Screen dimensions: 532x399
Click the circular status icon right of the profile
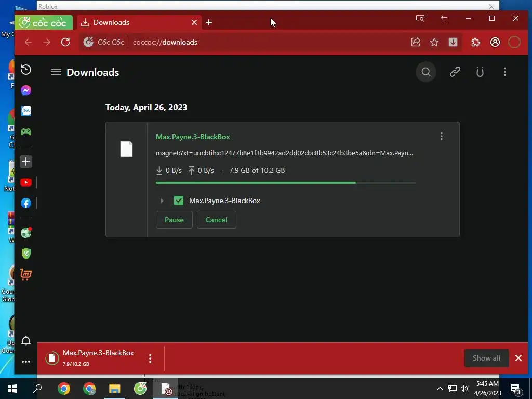(x=514, y=42)
